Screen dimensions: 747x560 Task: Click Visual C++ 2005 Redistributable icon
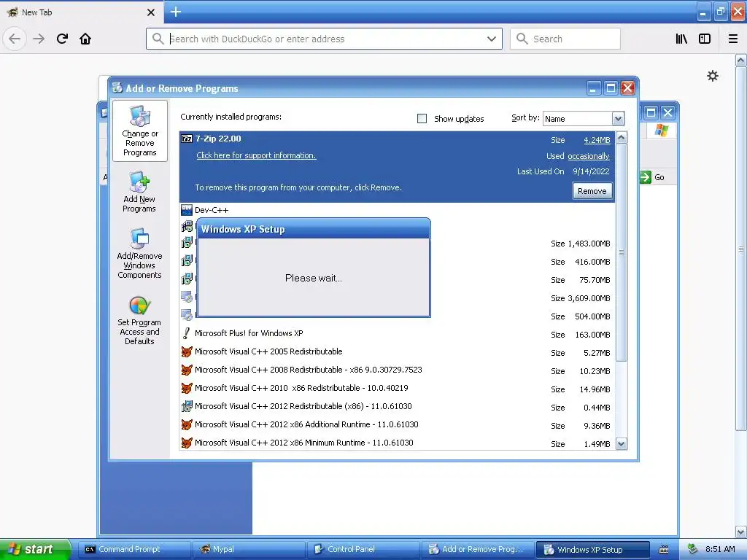187,351
